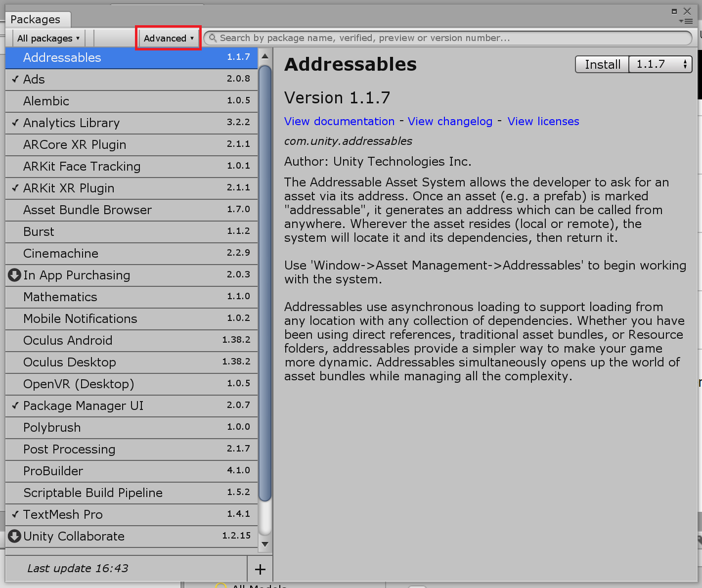Open the View documentation link
Viewport: 702px width, 588px height.
[x=339, y=121]
